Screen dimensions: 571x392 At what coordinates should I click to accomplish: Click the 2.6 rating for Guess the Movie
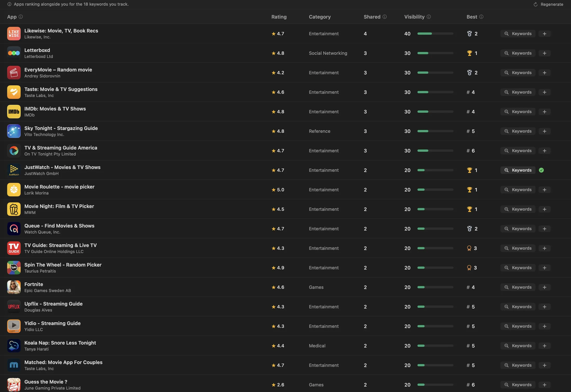(x=278, y=385)
